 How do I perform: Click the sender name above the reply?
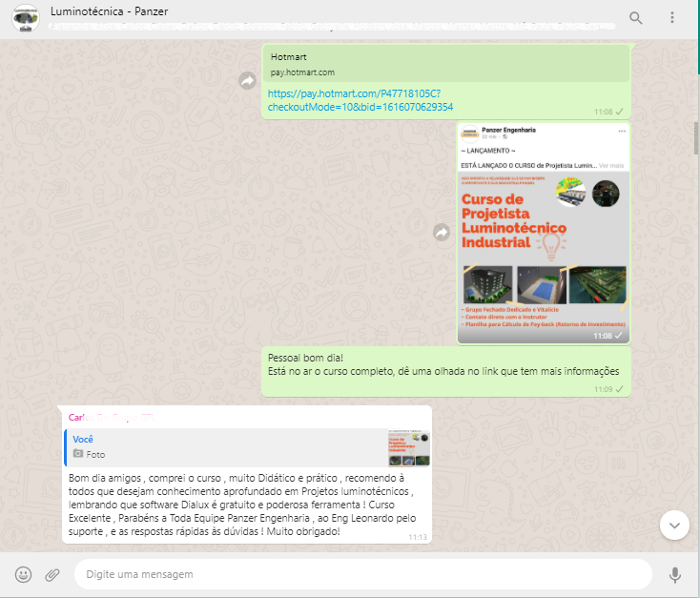(x=110, y=418)
